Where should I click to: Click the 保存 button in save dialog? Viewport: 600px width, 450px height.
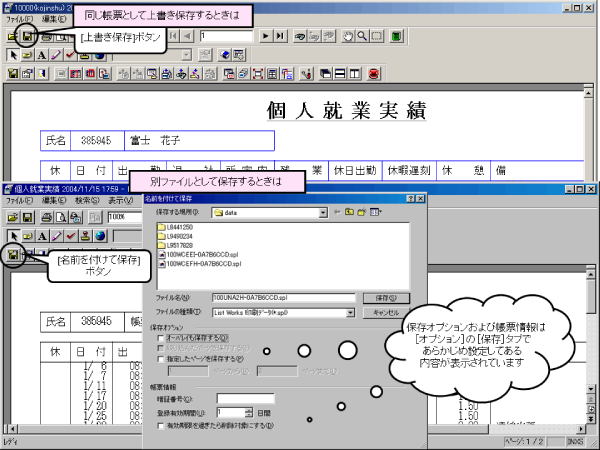pos(386,298)
